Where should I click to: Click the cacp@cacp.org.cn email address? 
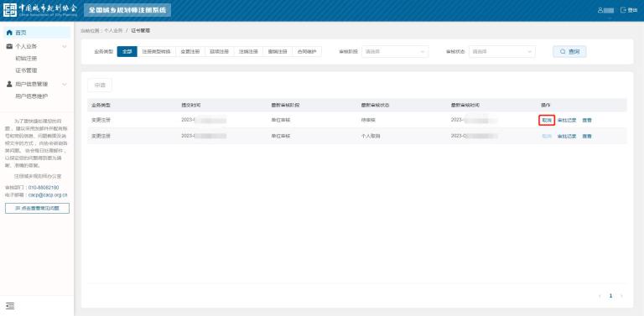48,195
